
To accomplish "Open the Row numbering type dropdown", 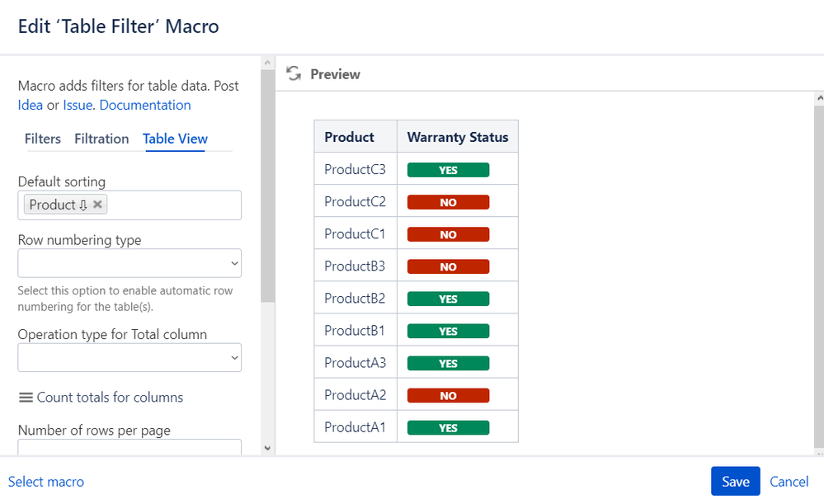I will pos(129,263).
